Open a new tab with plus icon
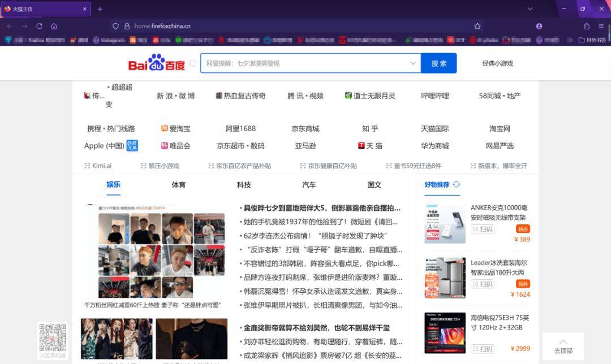This screenshot has height=364, width=611. (100, 9)
